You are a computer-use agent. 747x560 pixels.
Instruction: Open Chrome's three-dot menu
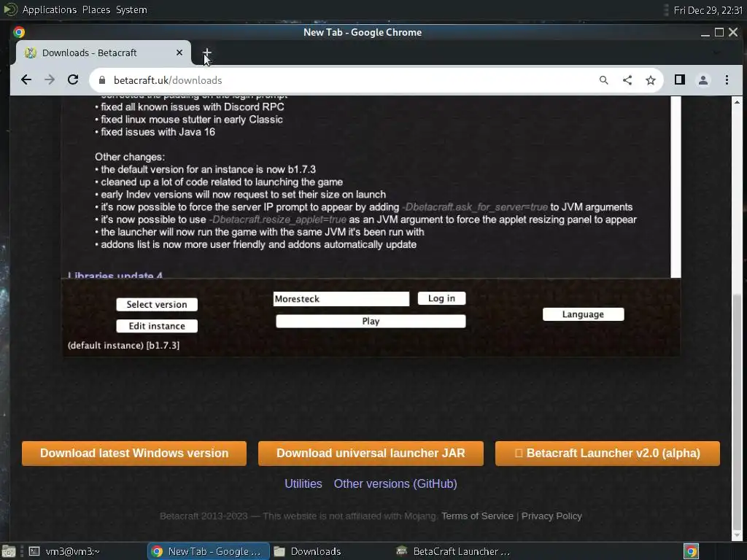click(x=727, y=80)
